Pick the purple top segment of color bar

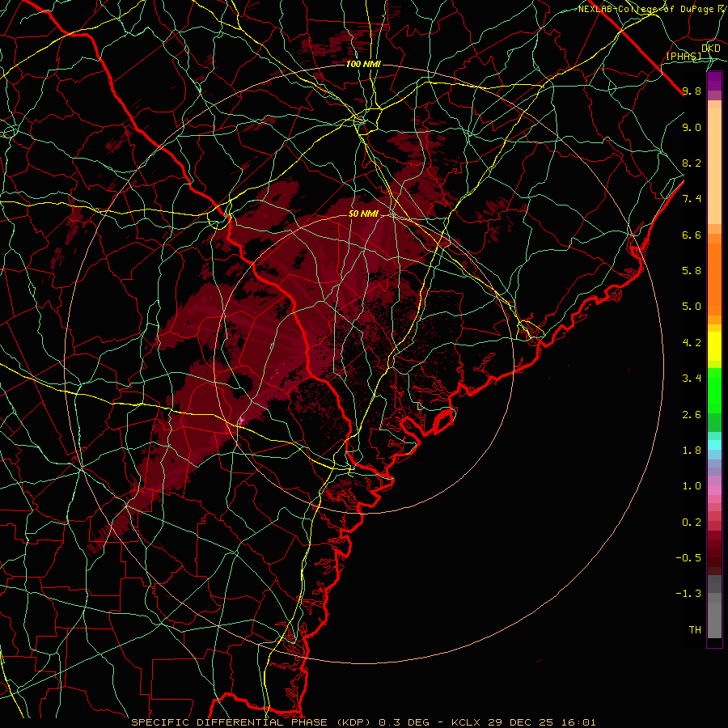tap(714, 81)
